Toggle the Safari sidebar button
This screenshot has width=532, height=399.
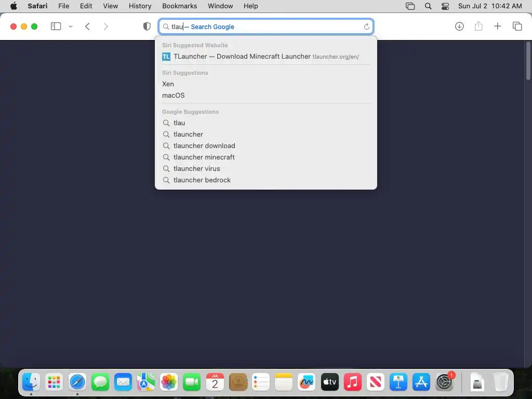click(x=56, y=26)
